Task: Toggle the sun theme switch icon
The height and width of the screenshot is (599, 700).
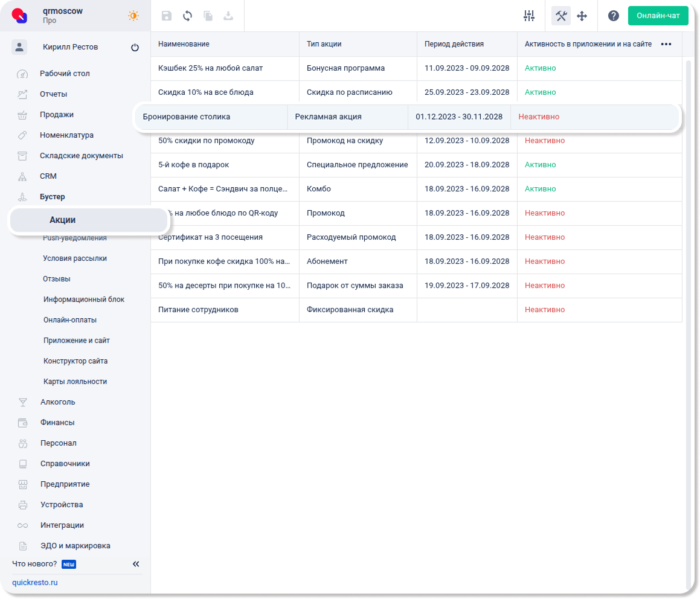Action: pyautogui.click(x=133, y=16)
